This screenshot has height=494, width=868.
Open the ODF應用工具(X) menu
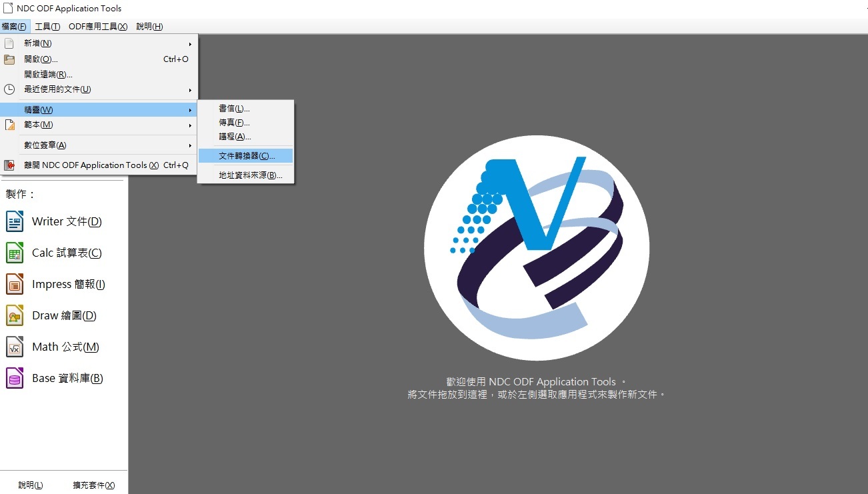[98, 27]
